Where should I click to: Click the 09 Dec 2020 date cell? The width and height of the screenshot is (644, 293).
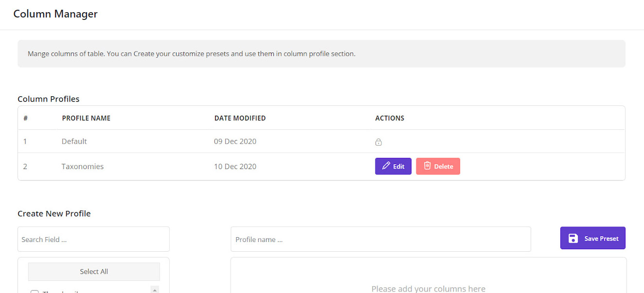point(235,141)
